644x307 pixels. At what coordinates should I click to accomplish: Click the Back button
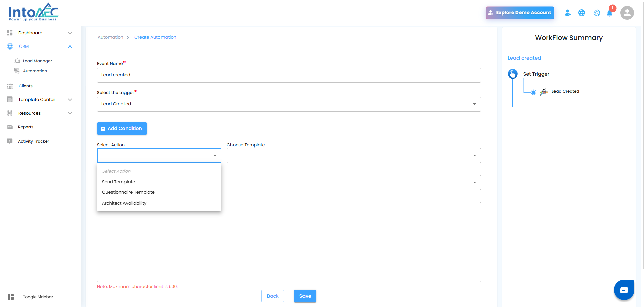(273, 296)
